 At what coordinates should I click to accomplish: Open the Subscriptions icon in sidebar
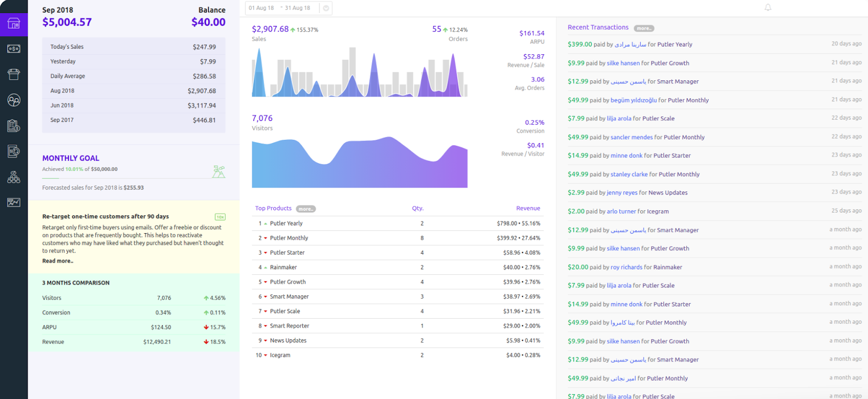click(14, 151)
